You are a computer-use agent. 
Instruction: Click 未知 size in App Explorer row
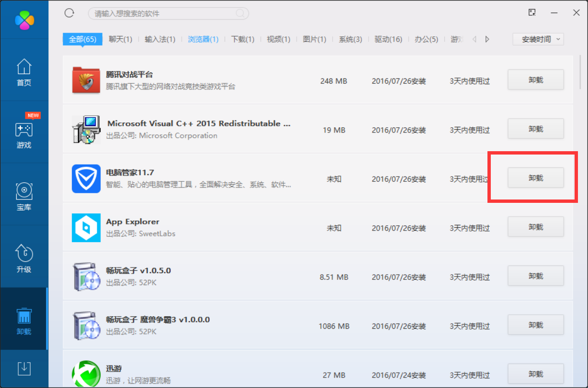[x=334, y=228]
